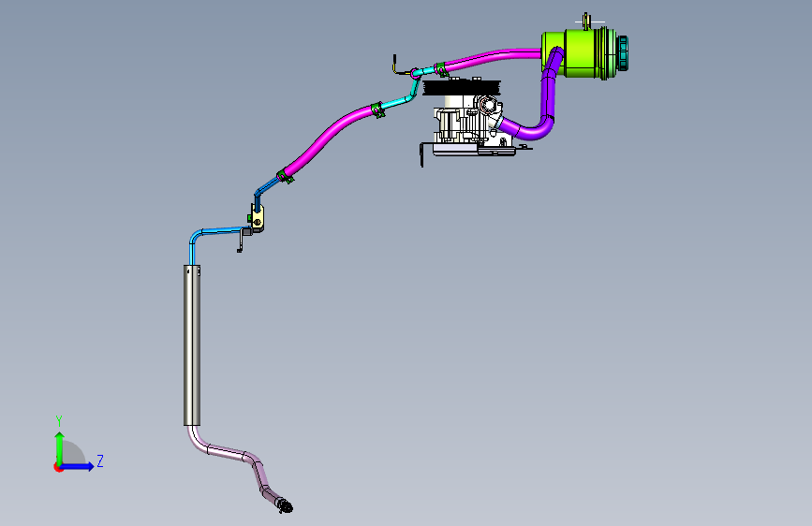Select the green fluid reservoir tank
This screenshot has width=812, height=526.
(580, 53)
